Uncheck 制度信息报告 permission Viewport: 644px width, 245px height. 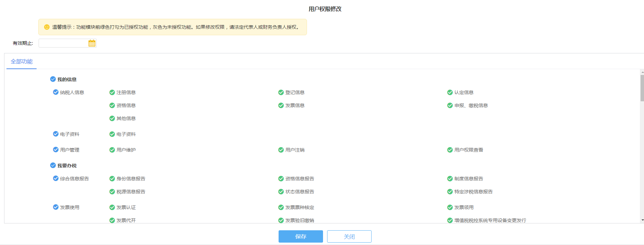click(450, 179)
